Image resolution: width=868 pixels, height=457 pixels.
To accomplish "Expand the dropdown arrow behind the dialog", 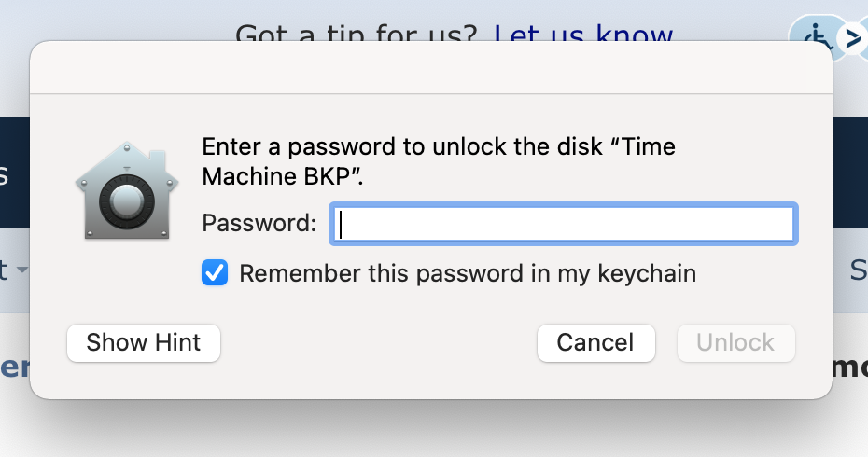I will 21,270.
